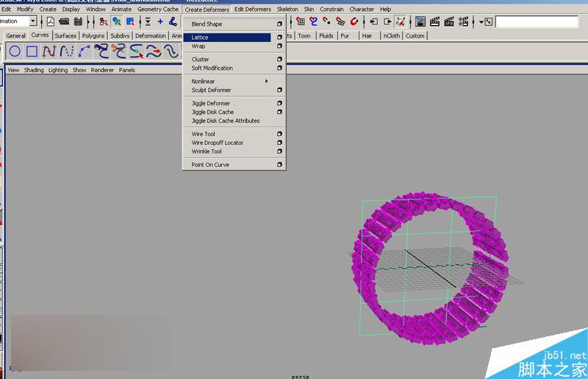The image size is (588, 379).
Task: Open Cluster options box
Action: coord(279,60)
